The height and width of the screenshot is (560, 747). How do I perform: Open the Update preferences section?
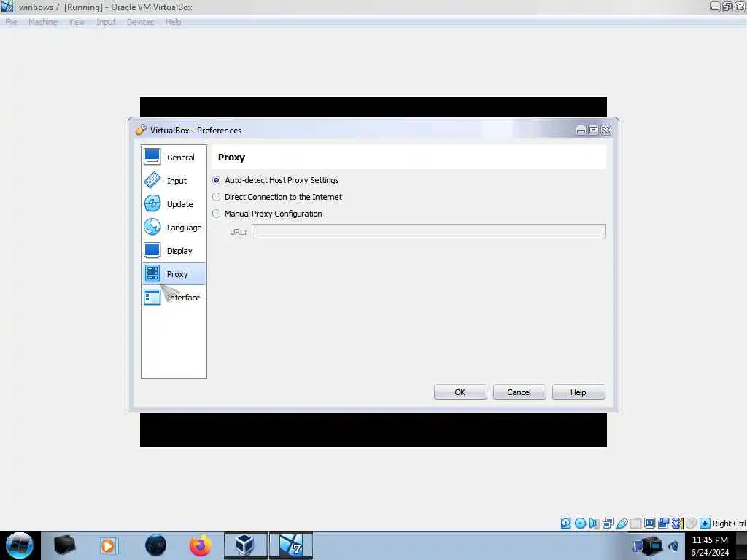[x=174, y=204]
